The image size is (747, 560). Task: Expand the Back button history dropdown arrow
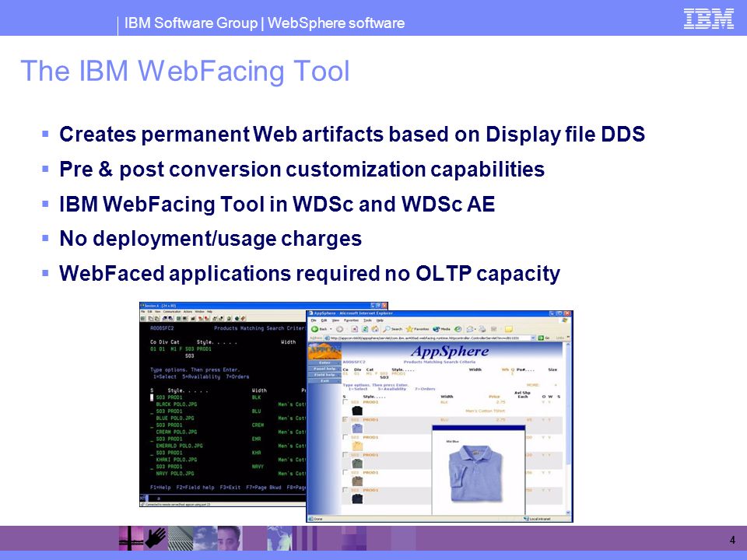point(331,329)
